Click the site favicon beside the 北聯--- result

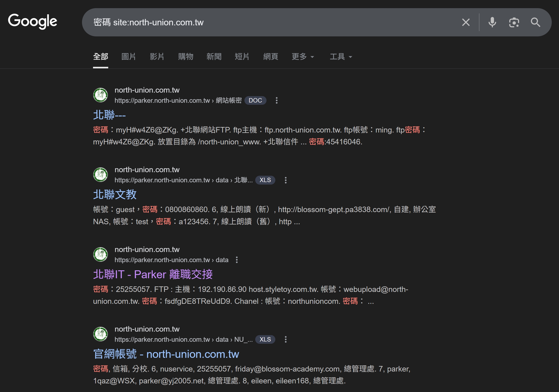coord(100,95)
